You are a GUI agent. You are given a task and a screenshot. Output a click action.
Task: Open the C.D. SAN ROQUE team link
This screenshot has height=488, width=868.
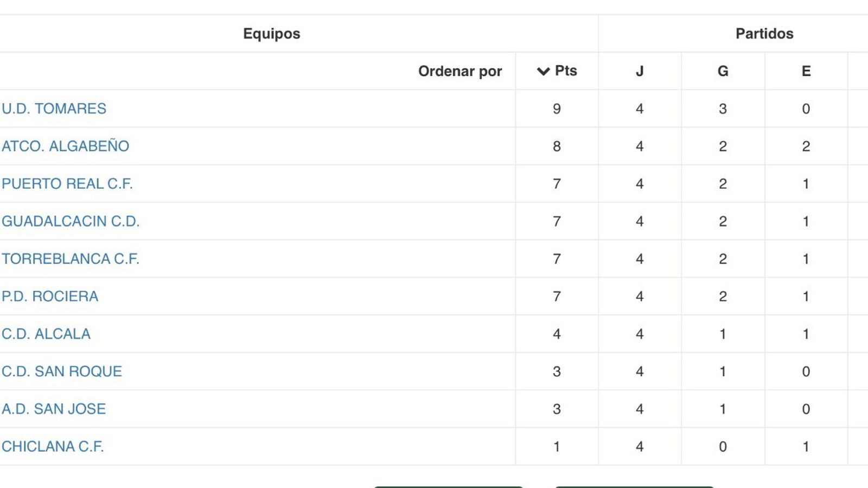point(61,371)
